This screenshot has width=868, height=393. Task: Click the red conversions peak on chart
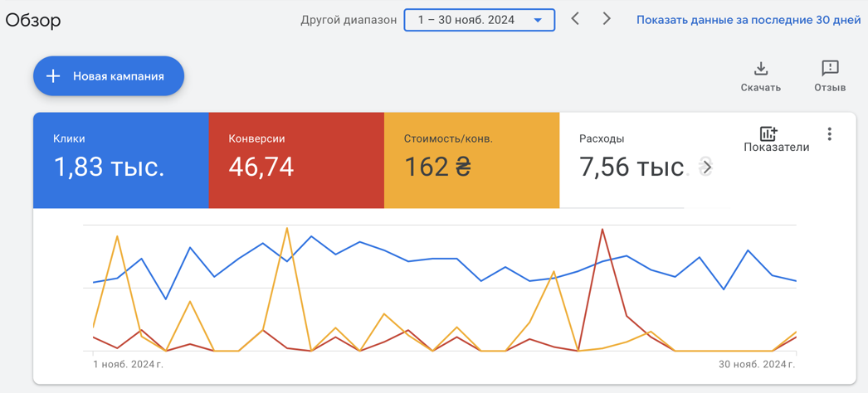coord(602,229)
